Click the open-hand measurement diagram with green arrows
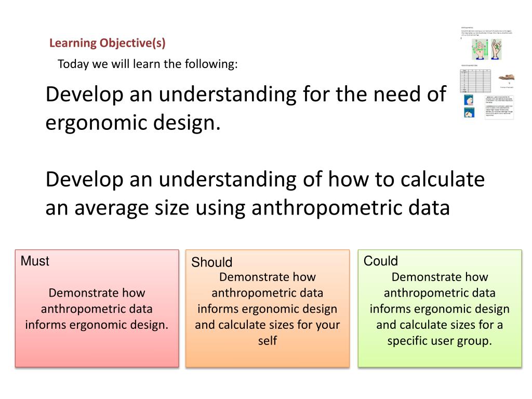 click(480, 49)
